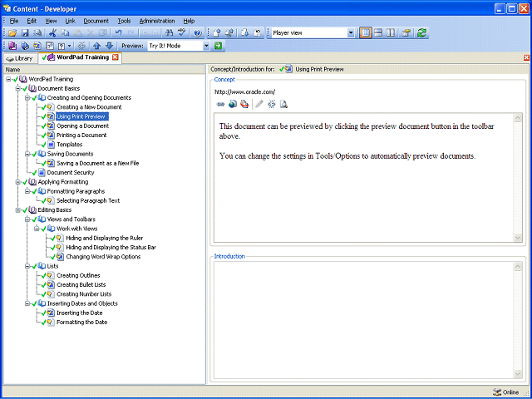Close the WordPad Training tab
The height and width of the screenshot is (399, 532).
click(116, 57)
